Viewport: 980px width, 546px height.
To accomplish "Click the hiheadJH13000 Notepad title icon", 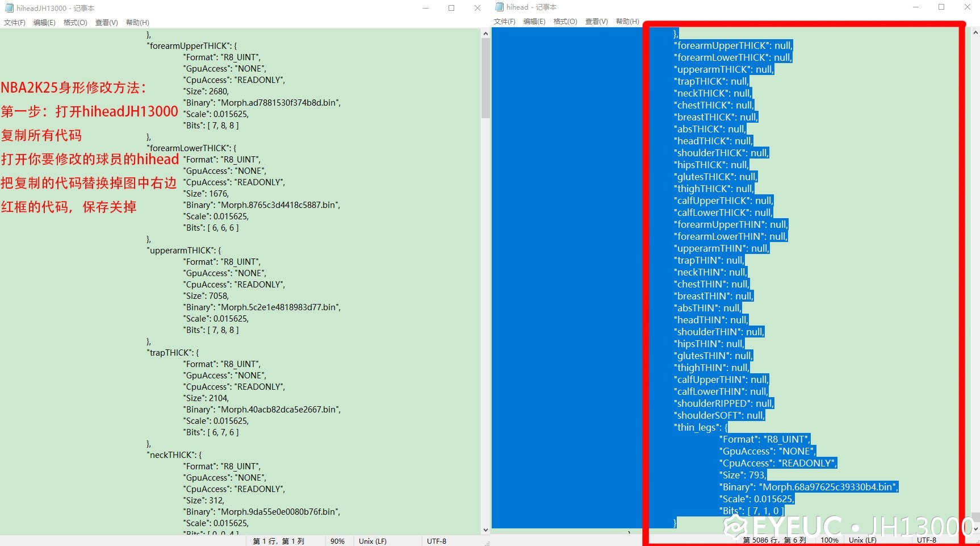I will [x=9, y=8].
